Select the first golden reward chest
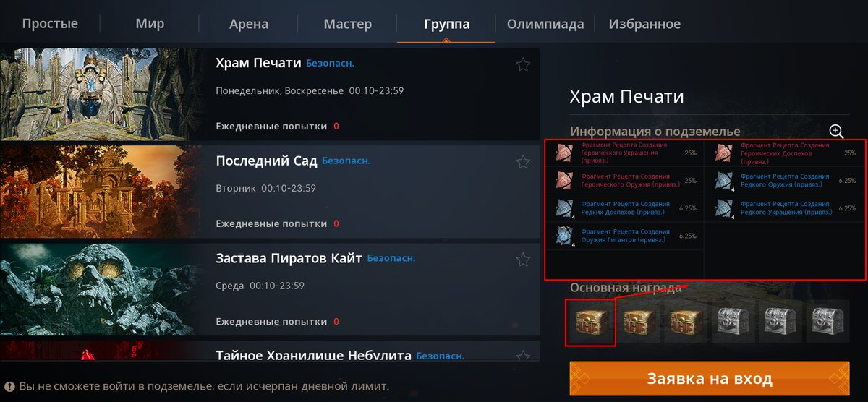Viewport: 868px width, 402px height. pyautogui.click(x=590, y=322)
